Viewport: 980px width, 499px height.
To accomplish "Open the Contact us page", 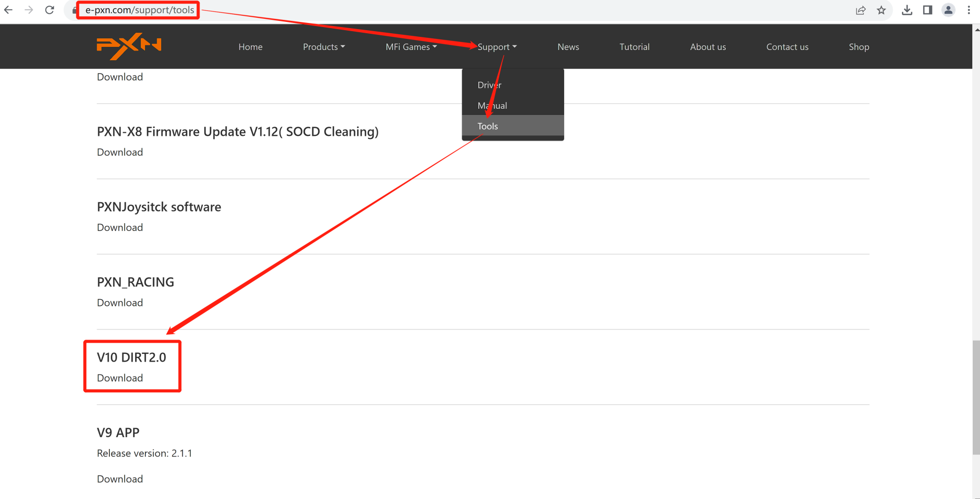I will point(787,47).
